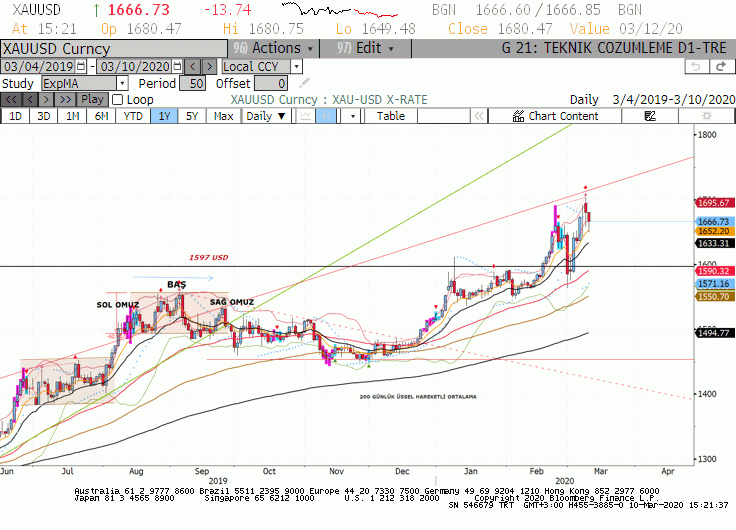Open chart settings gear icon
Image resolution: width=736 pixels, height=530 pixels.
(x=706, y=116)
